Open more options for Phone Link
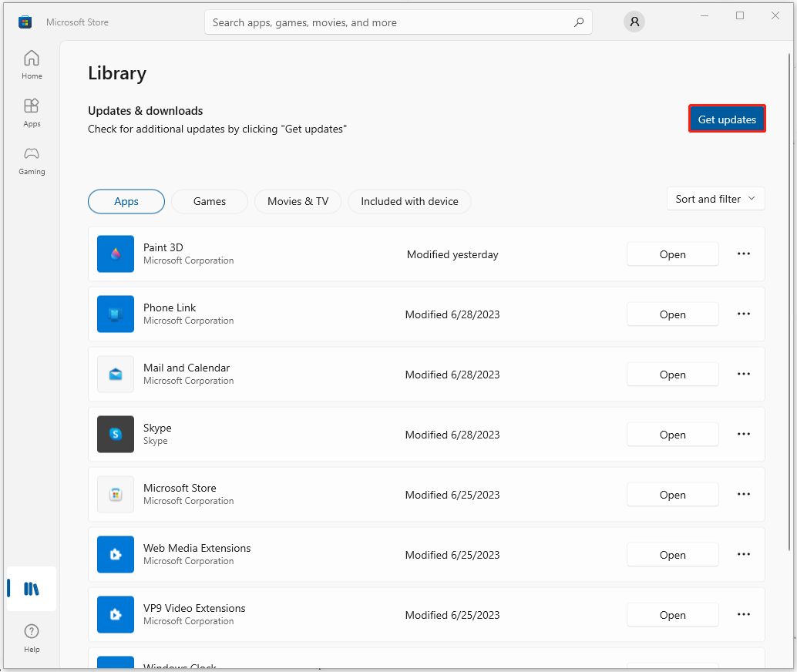 [743, 314]
